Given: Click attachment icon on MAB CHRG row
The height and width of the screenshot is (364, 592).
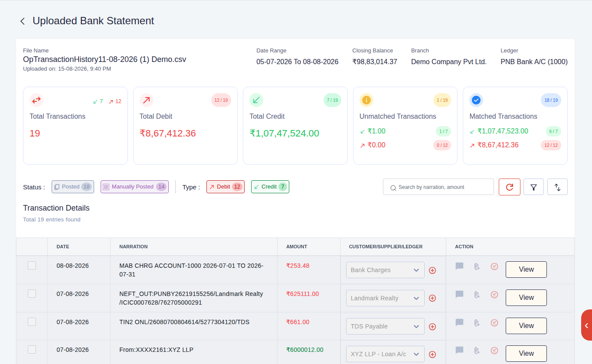Looking at the screenshot, I should pyautogui.click(x=477, y=266).
